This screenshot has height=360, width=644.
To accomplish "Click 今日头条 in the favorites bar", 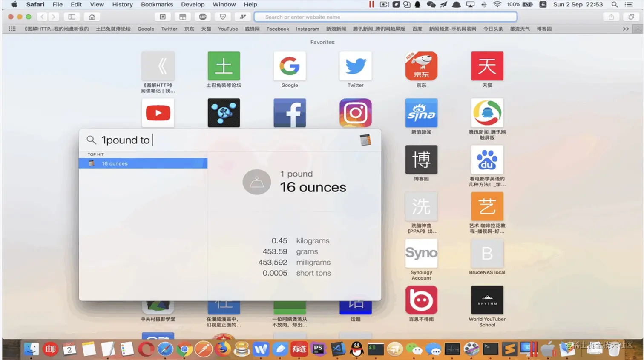I will tap(493, 29).
